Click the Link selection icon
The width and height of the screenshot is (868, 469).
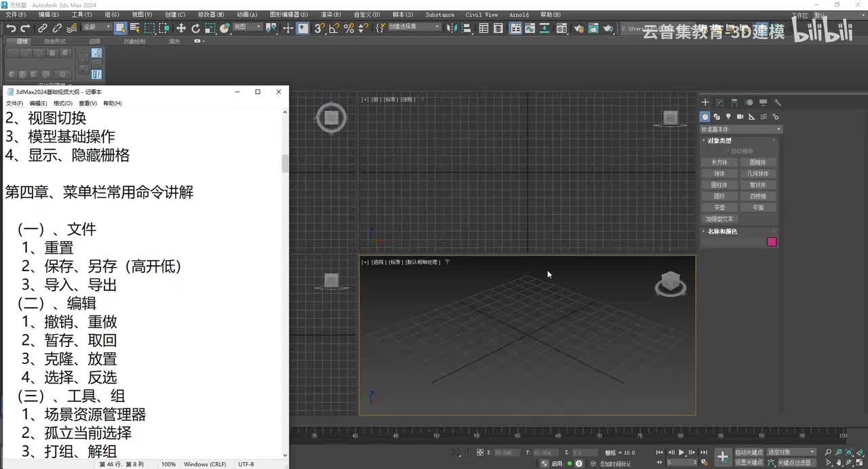click(42, 28)
